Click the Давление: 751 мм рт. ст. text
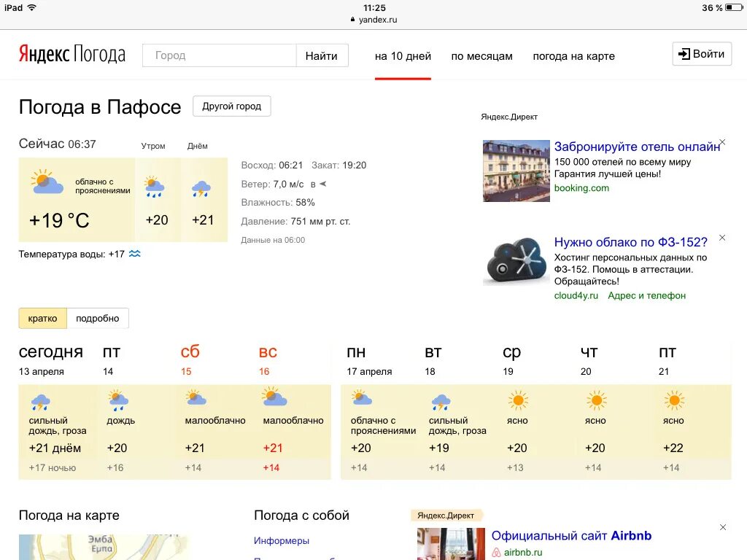Screen dimensions: 747x560 coord(295,222)
